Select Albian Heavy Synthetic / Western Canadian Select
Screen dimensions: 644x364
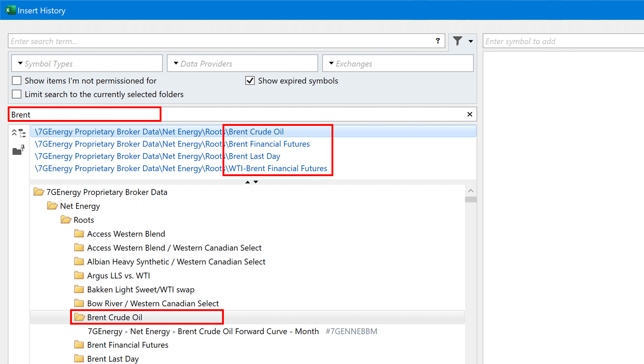(176, 262)
